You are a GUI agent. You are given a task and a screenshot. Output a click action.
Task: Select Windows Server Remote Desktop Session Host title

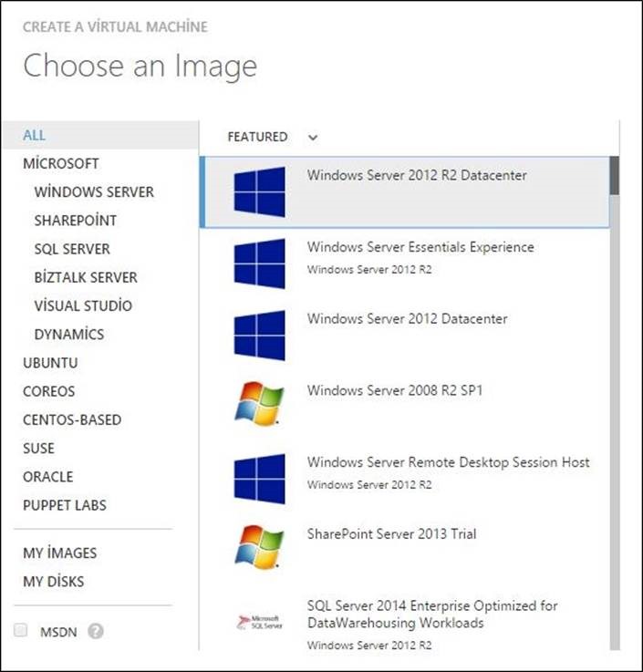449,462
